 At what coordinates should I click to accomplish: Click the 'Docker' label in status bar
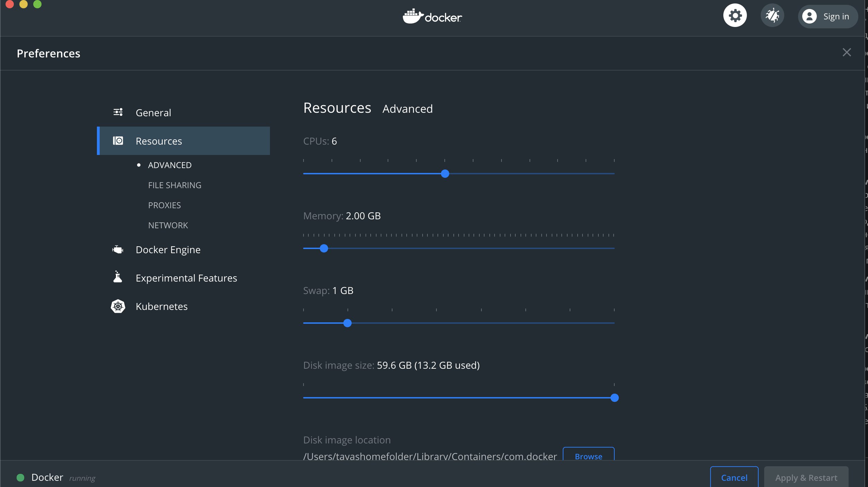coord(47,477)
